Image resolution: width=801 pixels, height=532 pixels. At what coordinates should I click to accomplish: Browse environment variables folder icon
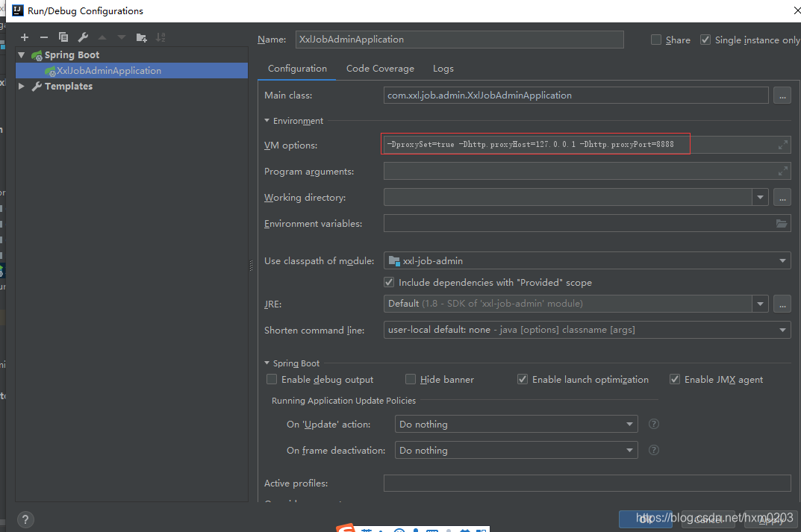[x=782, y=223]
